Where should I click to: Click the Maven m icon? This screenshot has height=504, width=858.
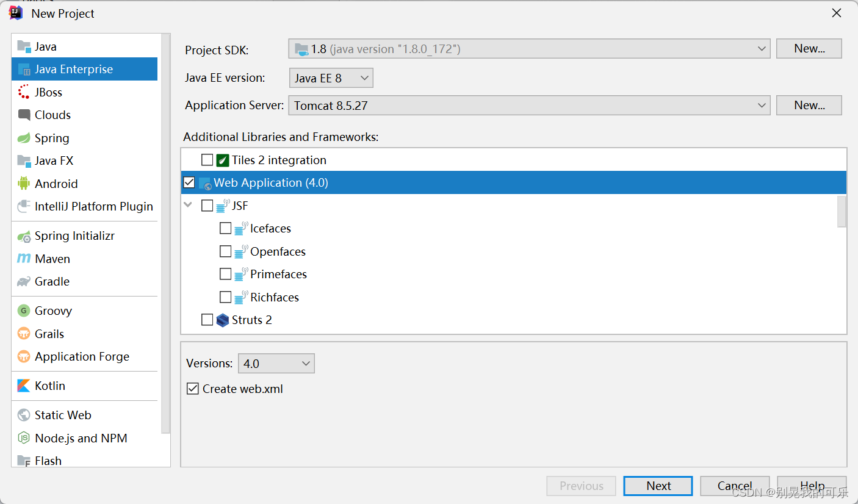click(x=24, y=259)
